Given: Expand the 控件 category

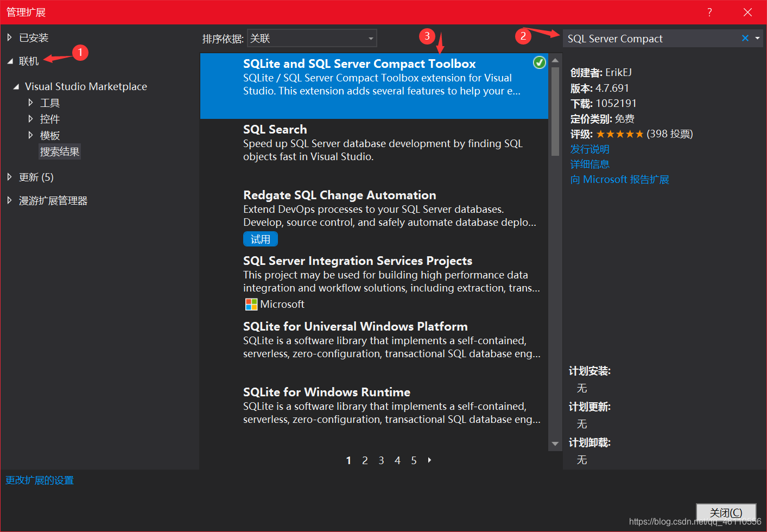Looking at the screenshot, I should (30, 118).
